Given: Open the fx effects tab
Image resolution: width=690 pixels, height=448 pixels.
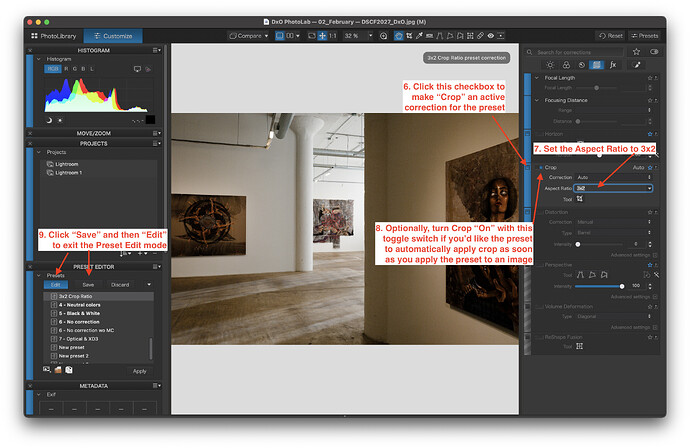Looking at the screenshot, I should (x=613, y=65).
